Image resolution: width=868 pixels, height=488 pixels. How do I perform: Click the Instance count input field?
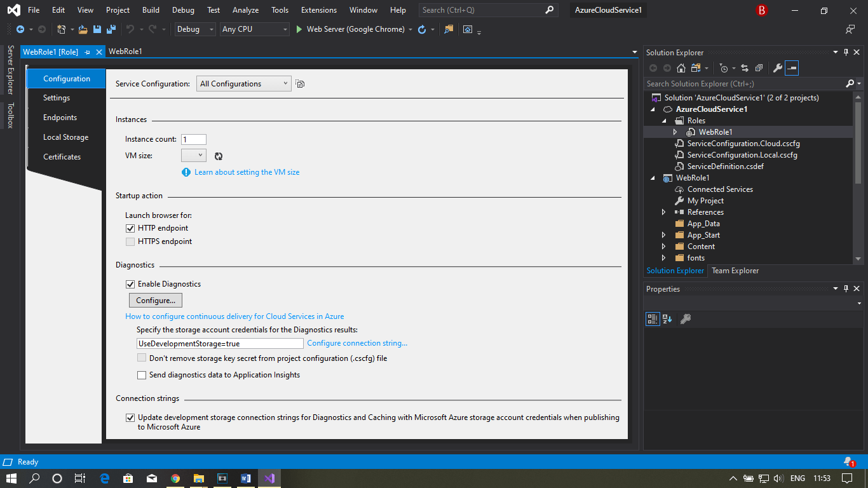[194, 140]
